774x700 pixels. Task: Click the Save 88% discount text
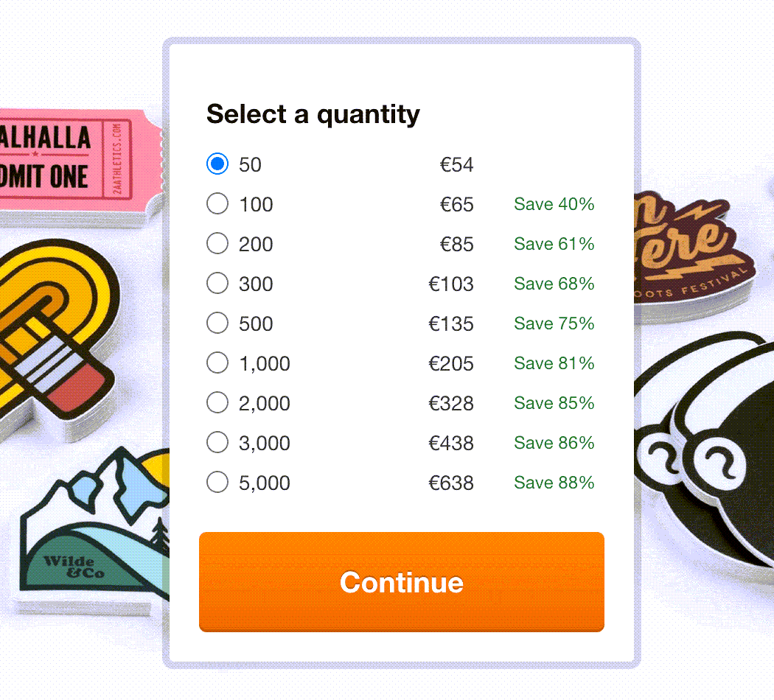(554, 483)
